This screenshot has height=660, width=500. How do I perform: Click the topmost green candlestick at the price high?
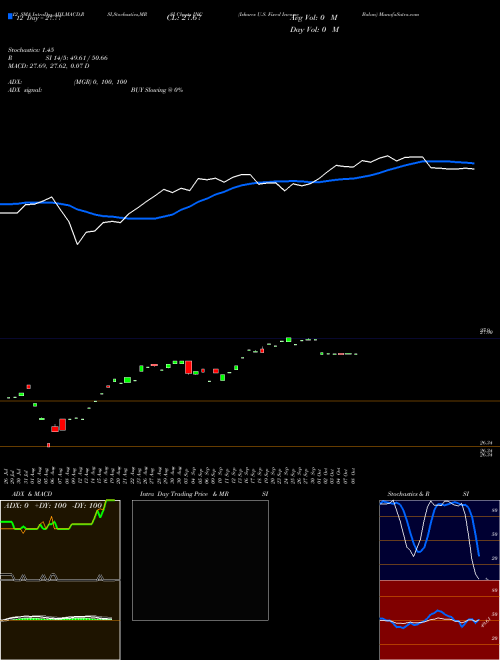[288, 339]
